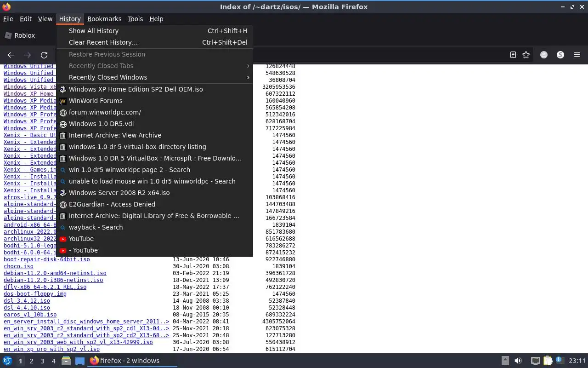This screenshot has height=368, width=588.
Task: Click the 'S' extension icon in toolbar
Action: tap(560, 55)
